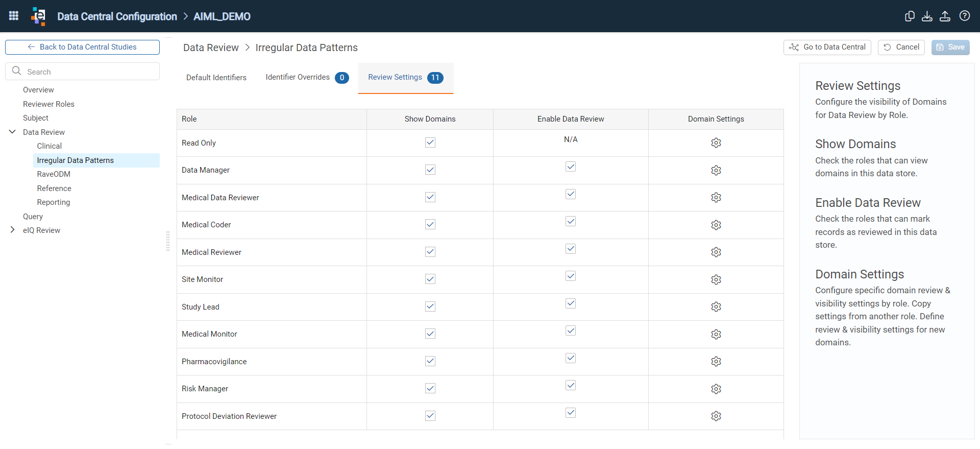The width and height of the screenshot is (980, 449).
Task: Click the copy icon in top bar
Action: [x=910, y=16]
